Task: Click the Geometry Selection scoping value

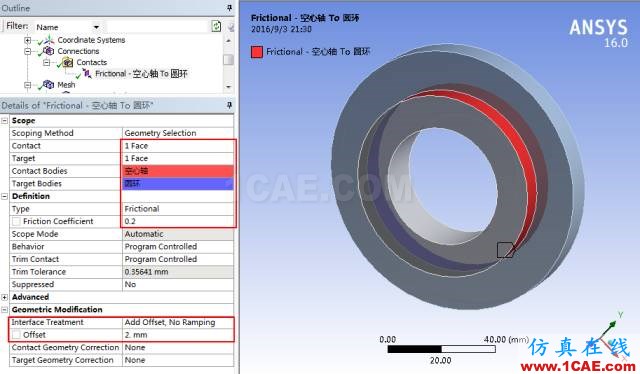Action: pyautogui.click(x=178, y=133)
